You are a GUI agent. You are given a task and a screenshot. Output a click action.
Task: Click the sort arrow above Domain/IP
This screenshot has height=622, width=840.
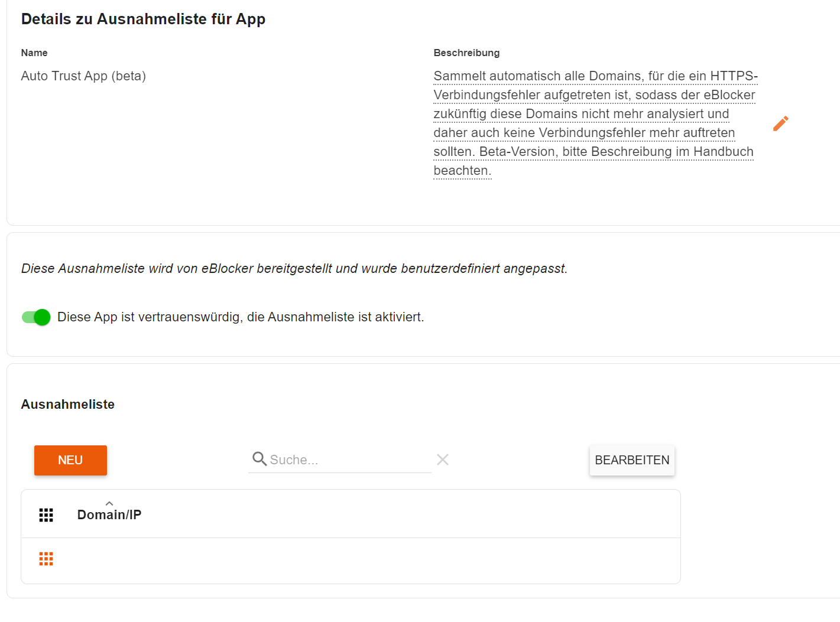pyautogui.click(x=109, y=503)
